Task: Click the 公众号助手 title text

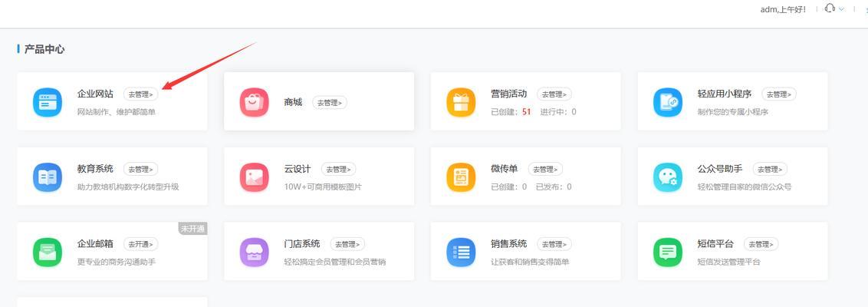Action: tap(720, 168)
